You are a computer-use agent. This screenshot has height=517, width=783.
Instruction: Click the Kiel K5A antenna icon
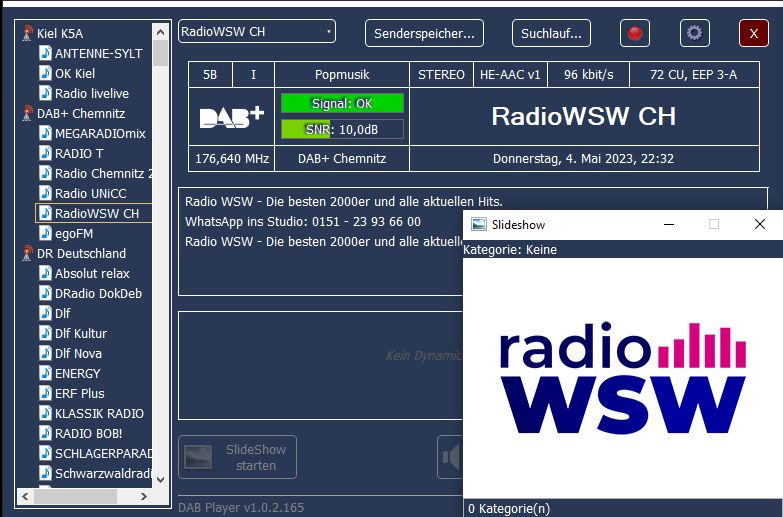pos(28,33)
